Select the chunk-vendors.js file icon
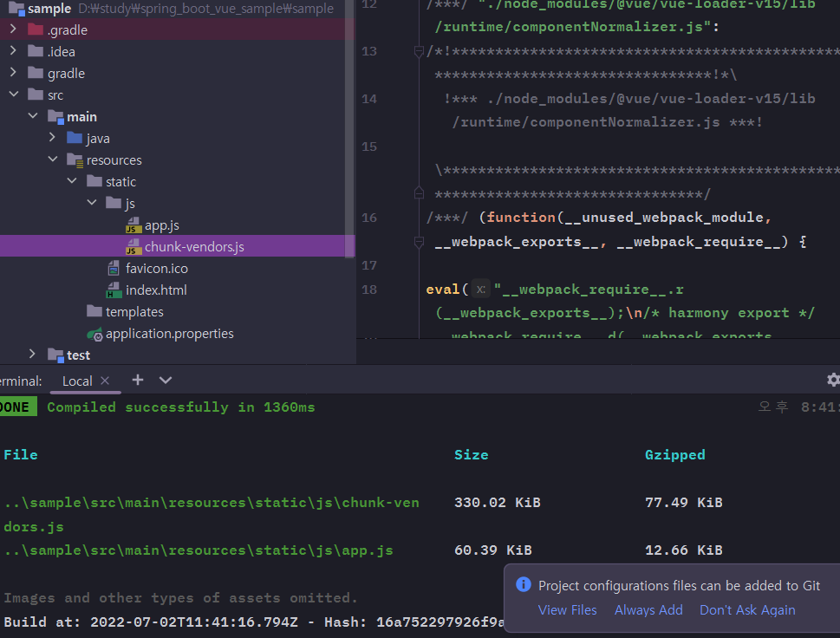Screen dimensions: 840x638 point(133,246)
